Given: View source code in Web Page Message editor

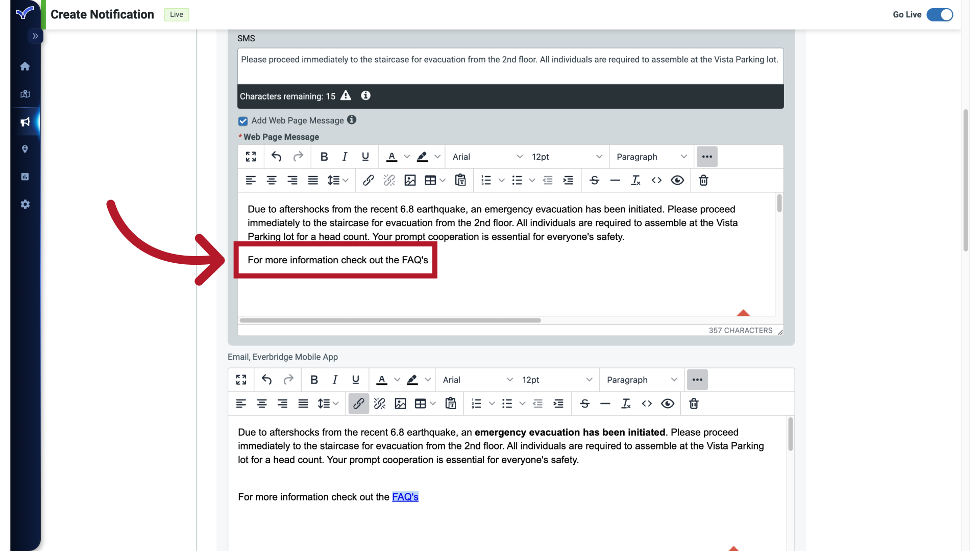Looking at the screenshot, I should click(x=656, y=180).
